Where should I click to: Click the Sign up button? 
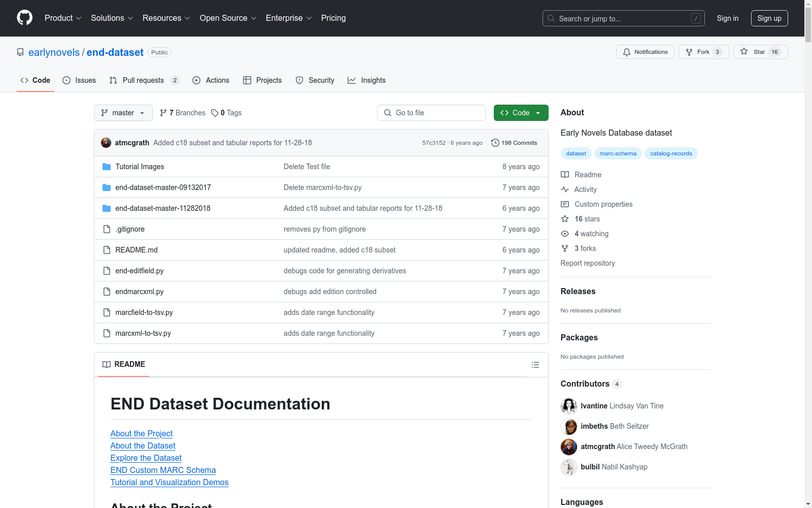click(769, 18)
